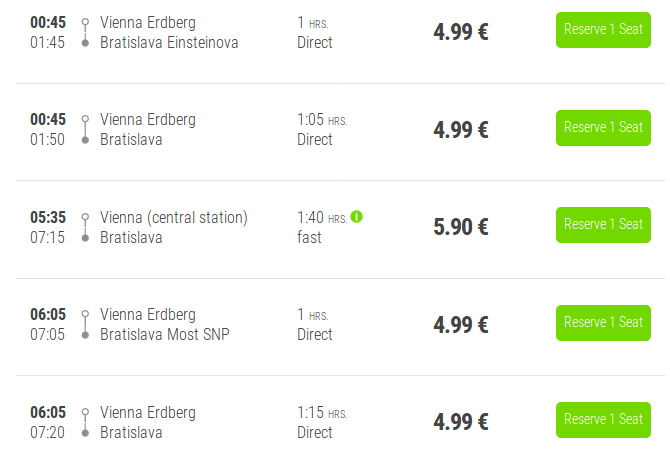Reserve seat for 05:35 Vienna central station trip

(603, 225)
